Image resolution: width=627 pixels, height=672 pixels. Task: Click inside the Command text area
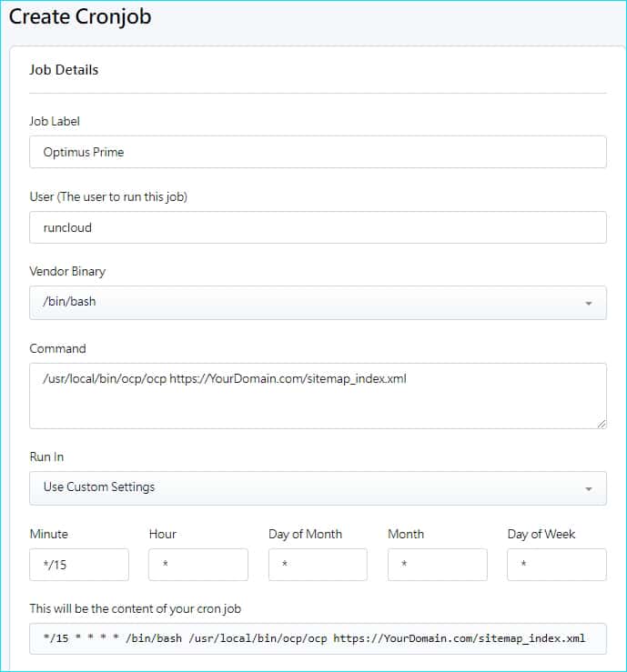coord(318,396)
